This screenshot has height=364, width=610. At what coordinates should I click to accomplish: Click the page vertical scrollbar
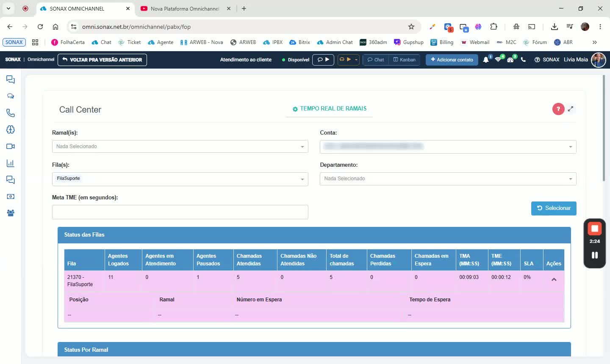[604, 128]
